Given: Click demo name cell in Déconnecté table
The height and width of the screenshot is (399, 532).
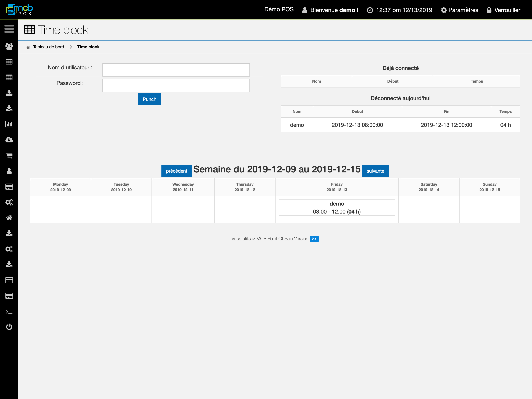Looking at the screenshot, I should tap(297, 125).
